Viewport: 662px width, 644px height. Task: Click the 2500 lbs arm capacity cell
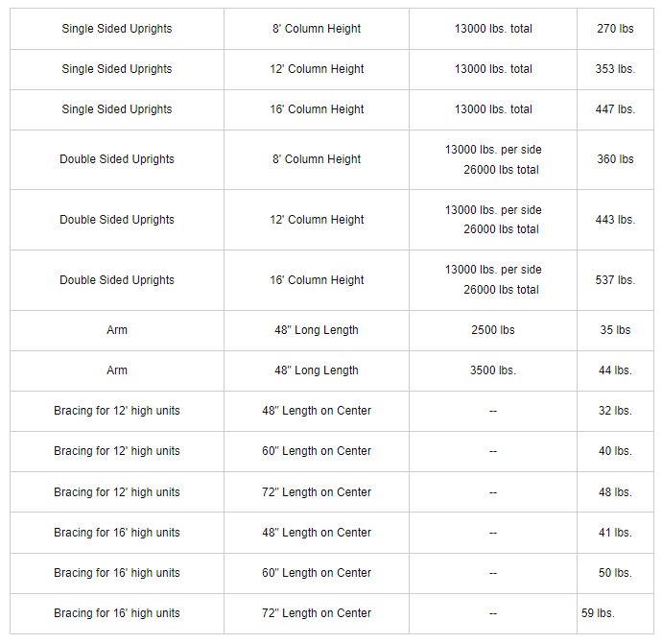coord(492,330)
